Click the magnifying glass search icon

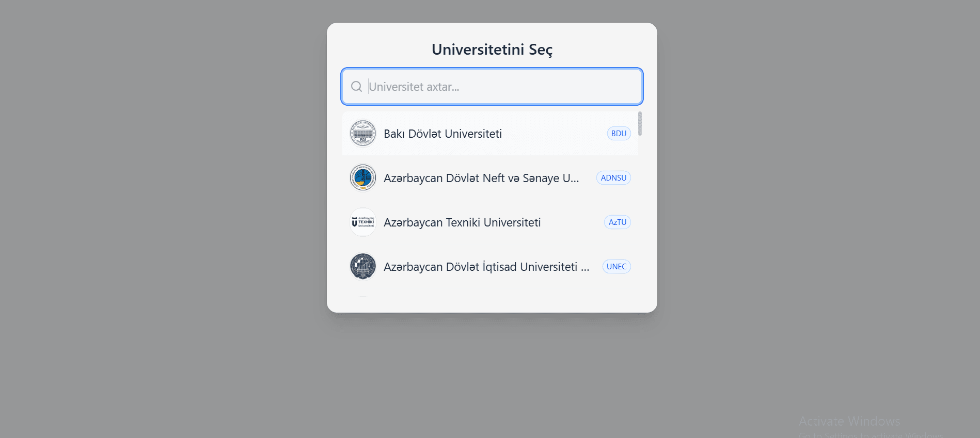pos(356,86)
